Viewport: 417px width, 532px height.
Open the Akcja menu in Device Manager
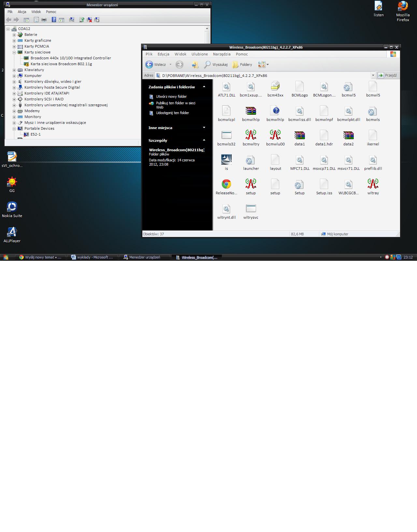coord(22,12)
